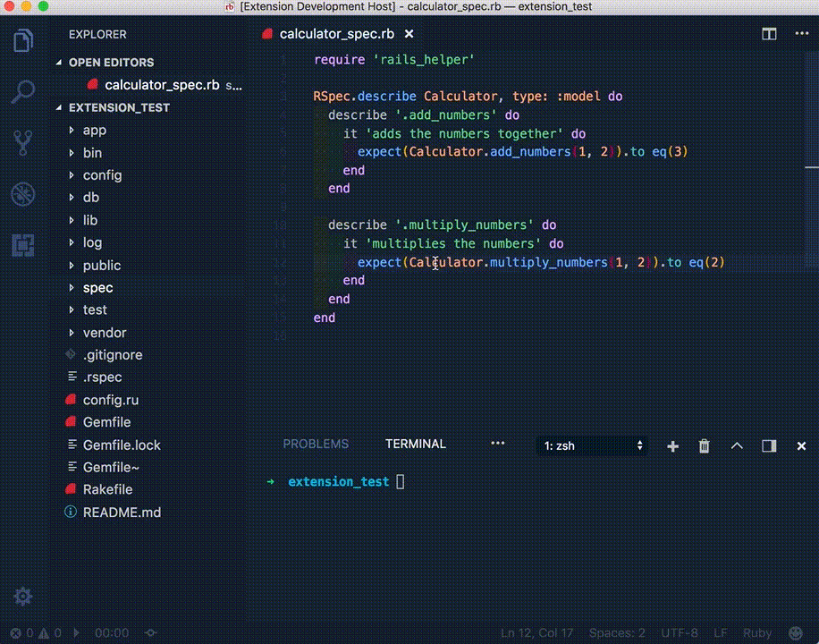Maximize the panel with chevron up

tap(735, 445)
